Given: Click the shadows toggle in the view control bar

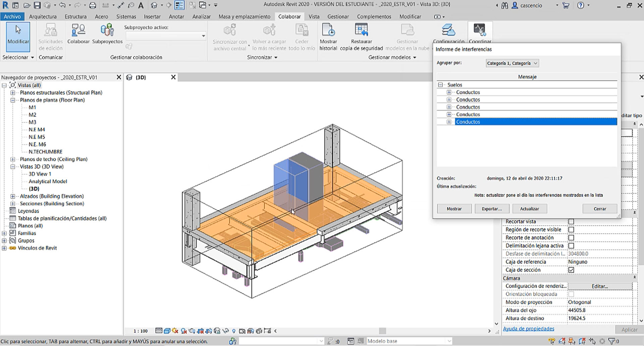Looking at the screenshot, I should (183, 331).
